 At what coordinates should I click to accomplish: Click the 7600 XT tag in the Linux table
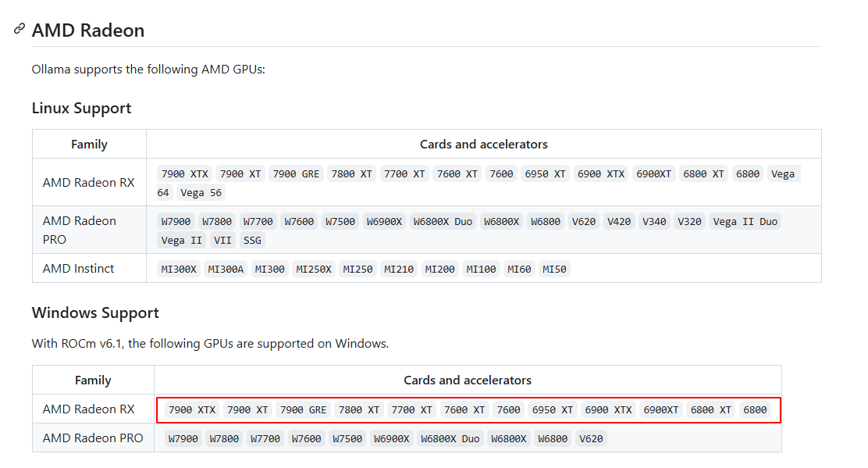[x=457, y=174]
